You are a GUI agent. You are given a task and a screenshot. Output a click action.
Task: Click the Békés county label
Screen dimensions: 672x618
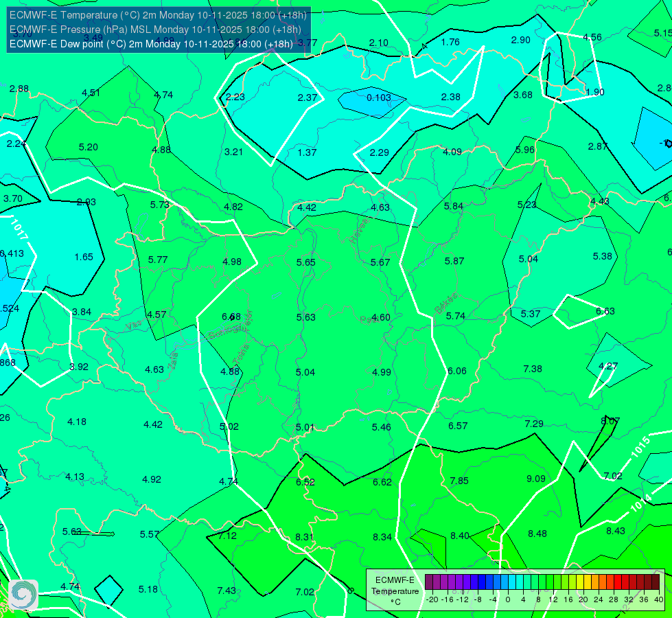coord(445,304)
